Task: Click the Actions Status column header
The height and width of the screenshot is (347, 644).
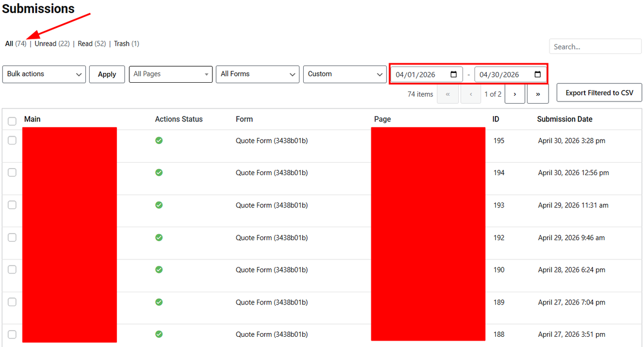Action: (179, 119)
